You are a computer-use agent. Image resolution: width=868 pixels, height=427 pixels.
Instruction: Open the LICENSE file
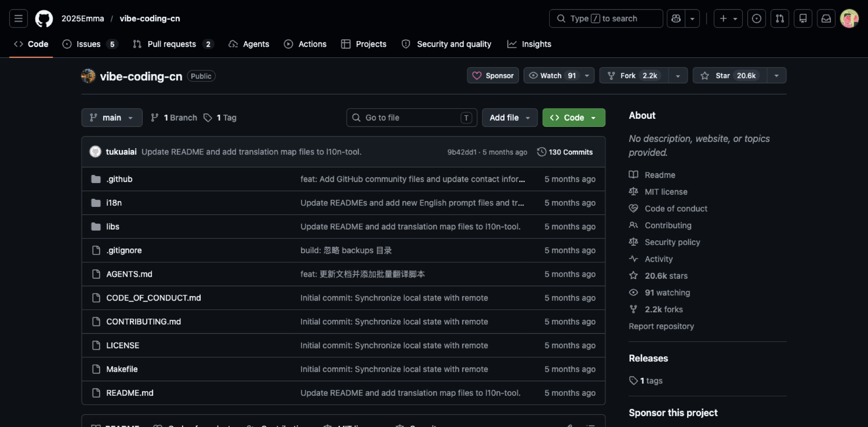tap(123, 345)
